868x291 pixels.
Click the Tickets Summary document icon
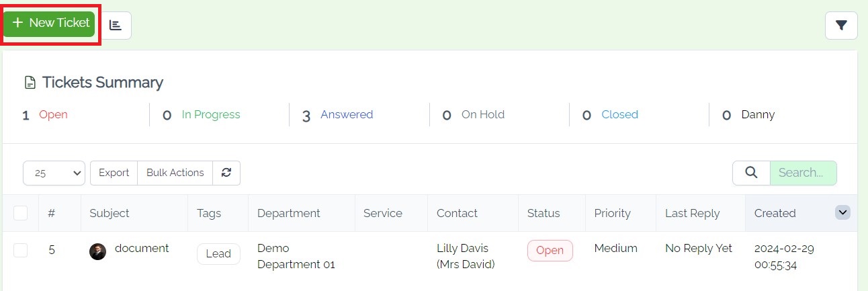[30, 83]
